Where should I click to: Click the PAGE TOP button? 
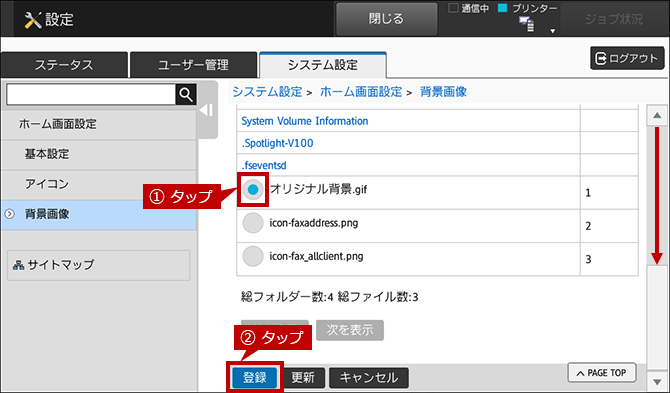(602, 373)
